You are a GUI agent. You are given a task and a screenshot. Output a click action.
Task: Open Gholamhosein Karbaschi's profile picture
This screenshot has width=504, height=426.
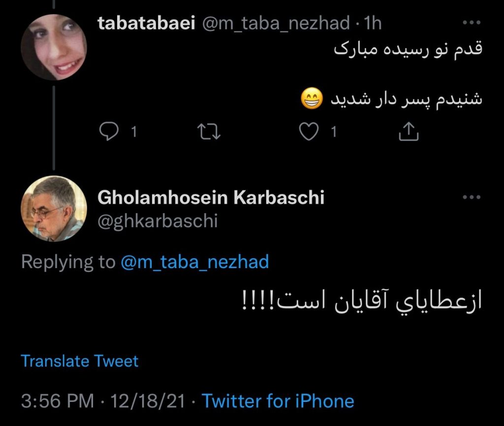[x=54, y=209]
